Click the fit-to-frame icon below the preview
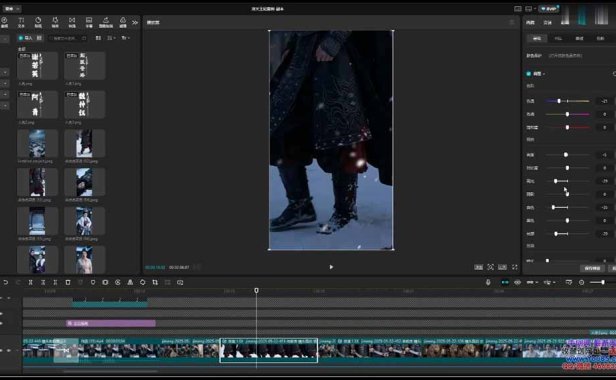Viewport: 616px width, 380px height. click(x=491, y=267)
